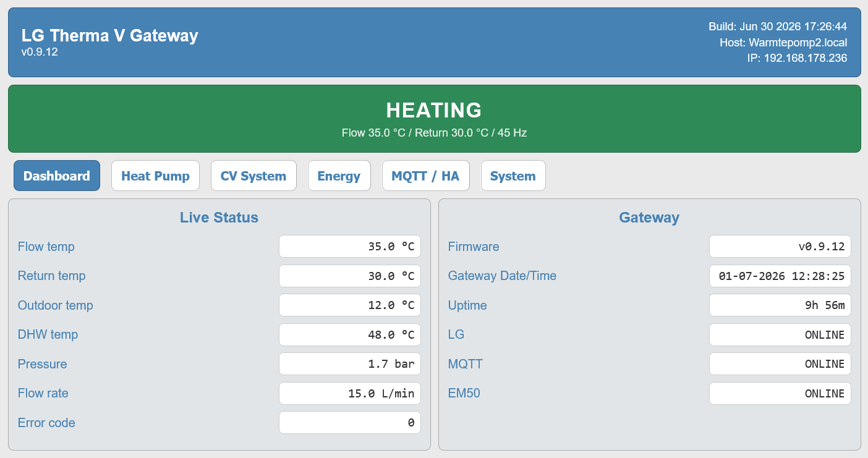Click the Gateway panel heading
The width and height of the screenshot is (868, 458).
click(649, 218)
